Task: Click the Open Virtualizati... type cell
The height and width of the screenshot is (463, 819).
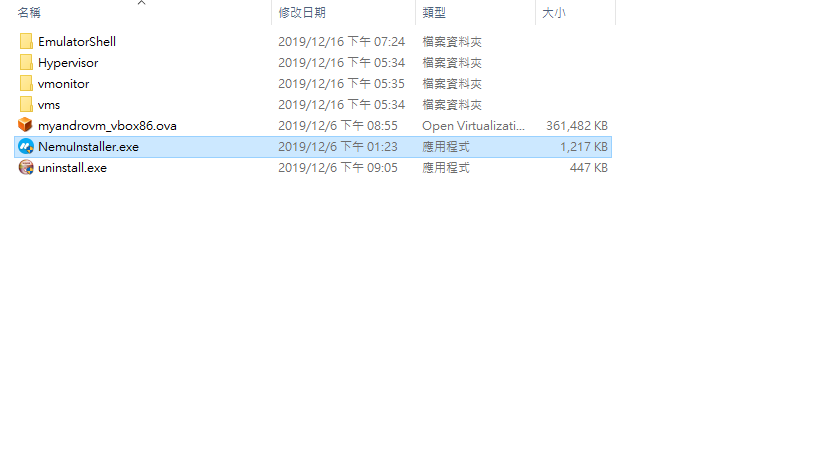Action: click(x=473, y=125)
